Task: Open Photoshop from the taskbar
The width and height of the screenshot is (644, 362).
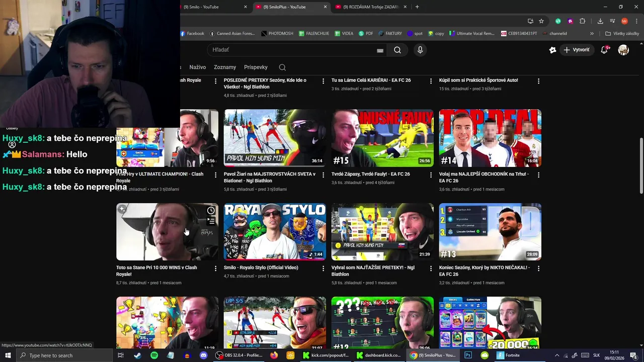Action: [468, 355]
